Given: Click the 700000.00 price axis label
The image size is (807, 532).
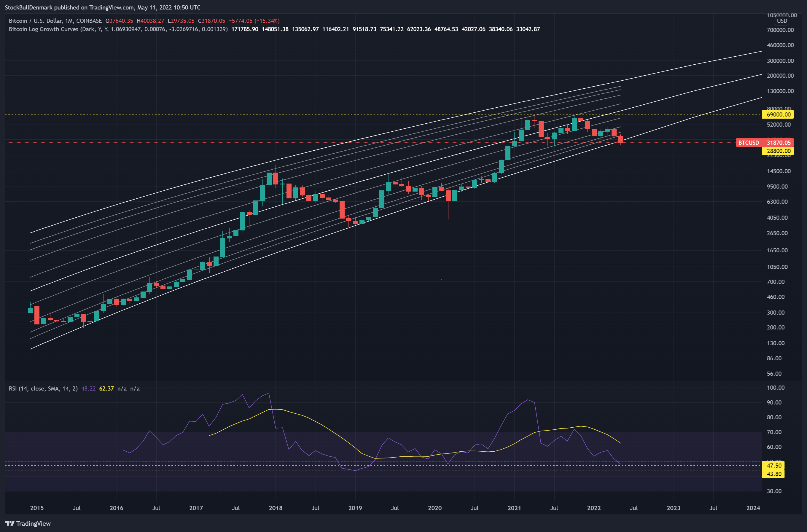Looking at the screenshot, I should [780, 30].
